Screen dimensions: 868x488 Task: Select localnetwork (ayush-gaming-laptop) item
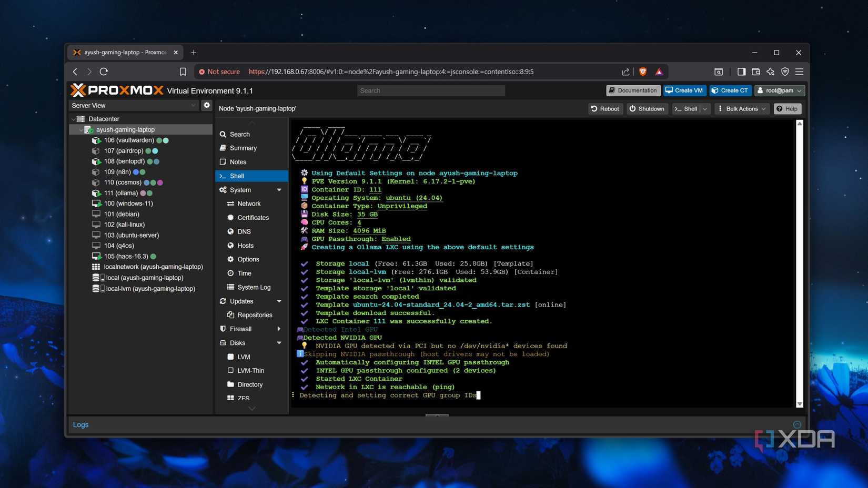[153, 267]
